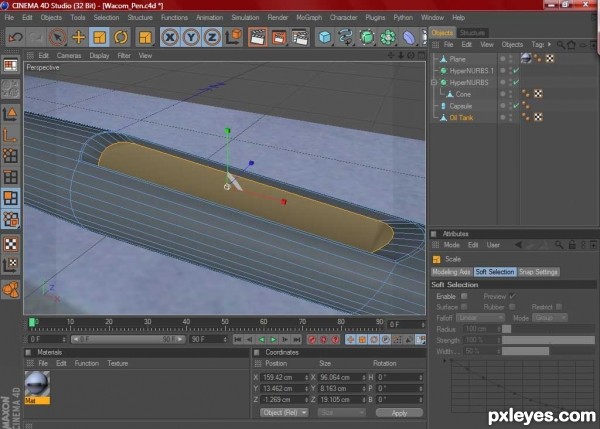Viewport: 600px width, 429px height.
Task: Open the Array modeling objects icon
Action: 388,38
